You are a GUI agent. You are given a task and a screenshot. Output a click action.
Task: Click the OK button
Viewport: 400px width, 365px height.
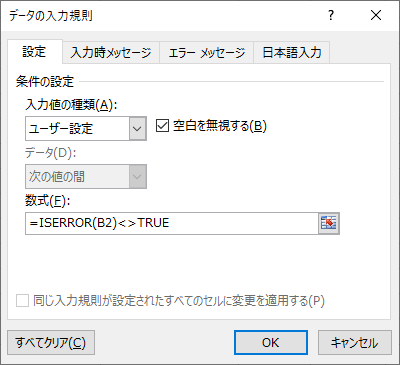pyautogui.click(x=271, y=342)
